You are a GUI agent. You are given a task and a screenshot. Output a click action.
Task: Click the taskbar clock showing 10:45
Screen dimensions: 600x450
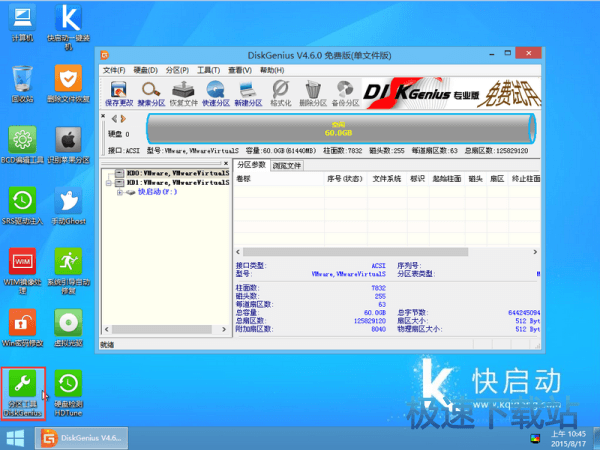(568, 439)
